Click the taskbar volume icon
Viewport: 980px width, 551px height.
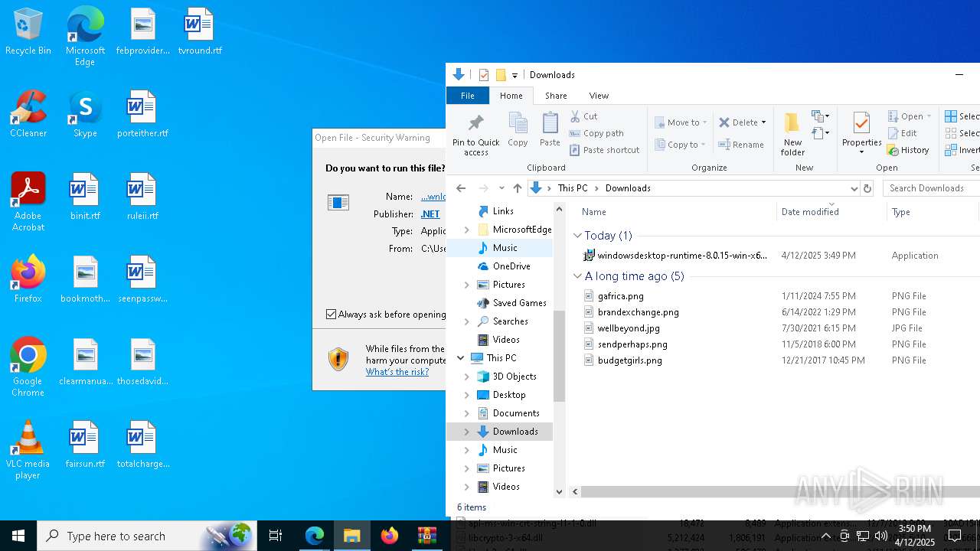point(881,536)
